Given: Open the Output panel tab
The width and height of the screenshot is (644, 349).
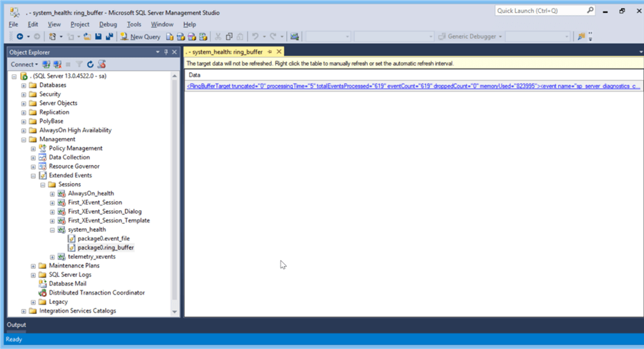Looking at the screenshot, I should click(x=16, y=325).
